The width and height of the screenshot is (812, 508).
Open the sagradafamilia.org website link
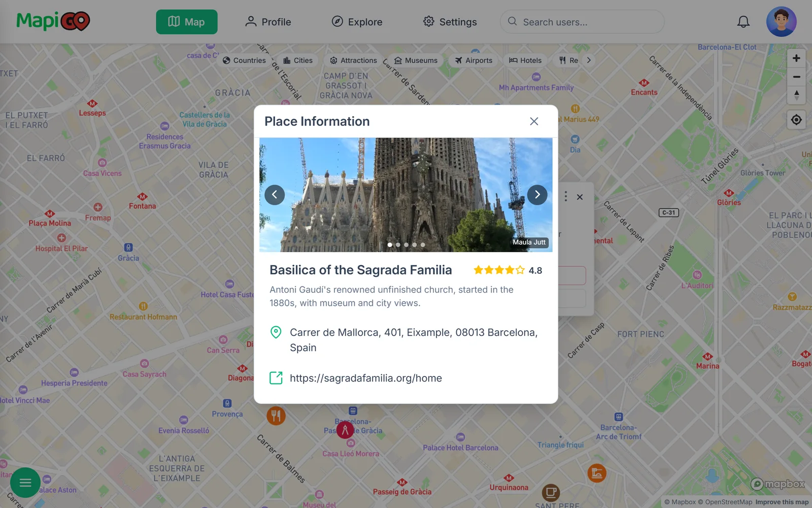[366, 378]
